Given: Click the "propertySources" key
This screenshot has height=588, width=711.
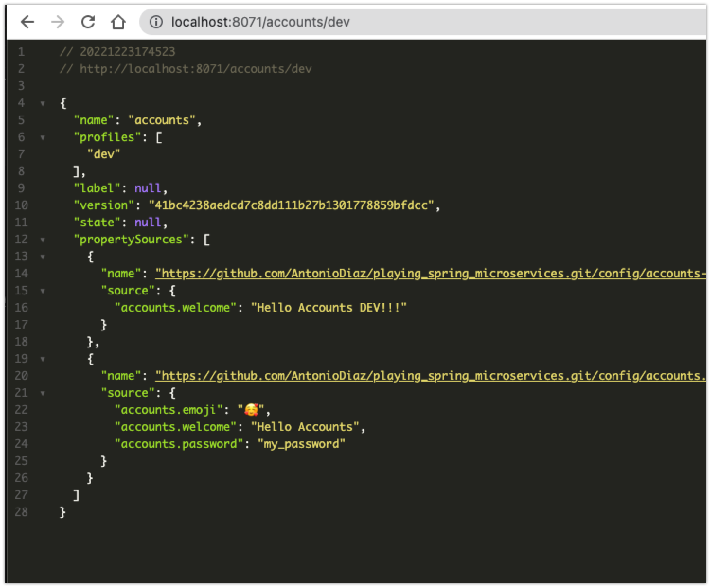Looking at the screenshot, I should (131, 240).
